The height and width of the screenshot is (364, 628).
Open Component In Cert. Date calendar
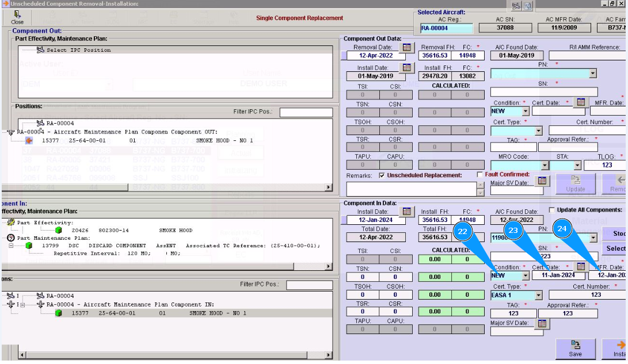(x=581, y=267)
